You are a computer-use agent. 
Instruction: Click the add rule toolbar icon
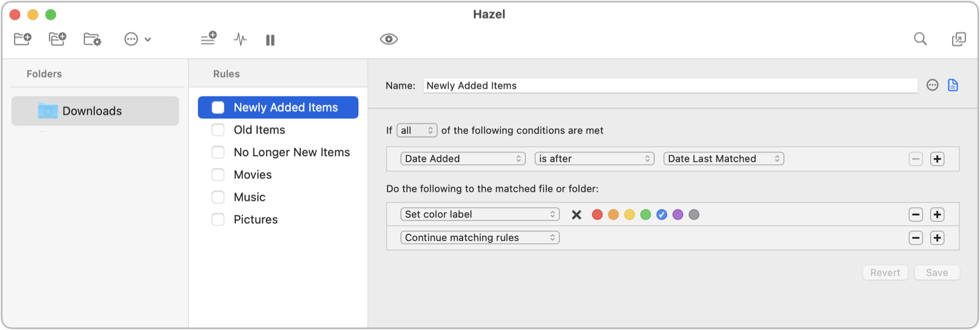209,38
